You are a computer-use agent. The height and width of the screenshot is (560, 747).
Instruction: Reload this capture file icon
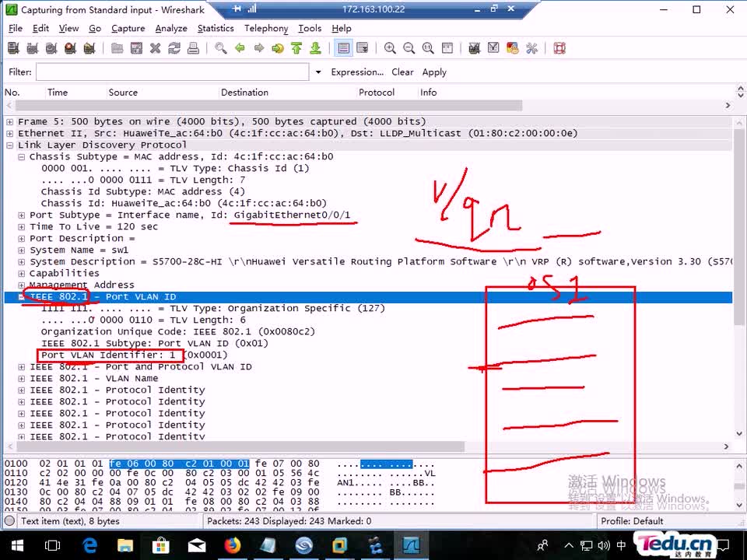tap(174, 48)
